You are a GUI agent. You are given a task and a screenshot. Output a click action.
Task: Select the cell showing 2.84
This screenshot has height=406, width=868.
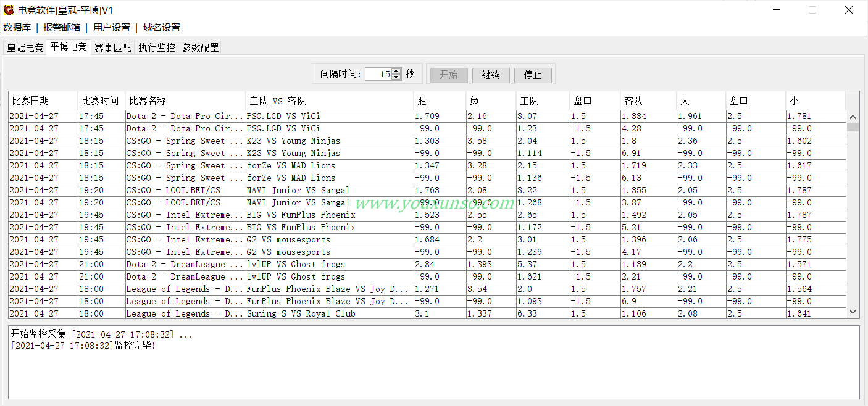[440, 264]
